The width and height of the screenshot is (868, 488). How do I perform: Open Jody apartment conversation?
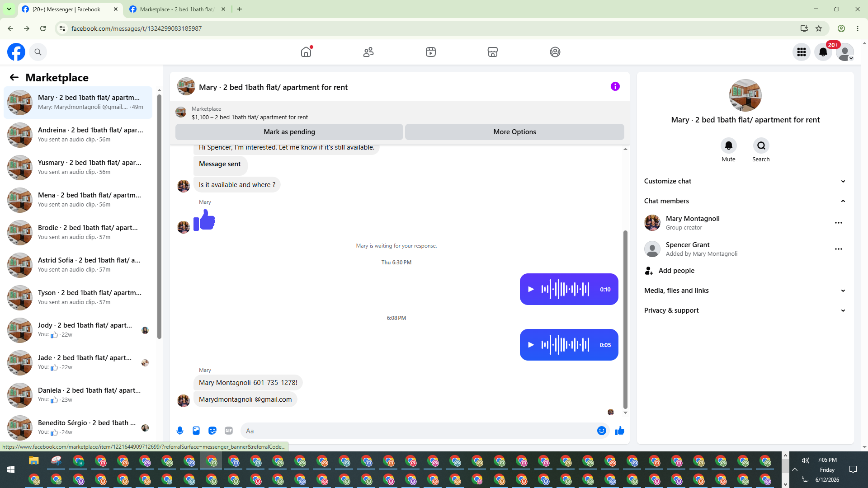[x=78, y=330]
